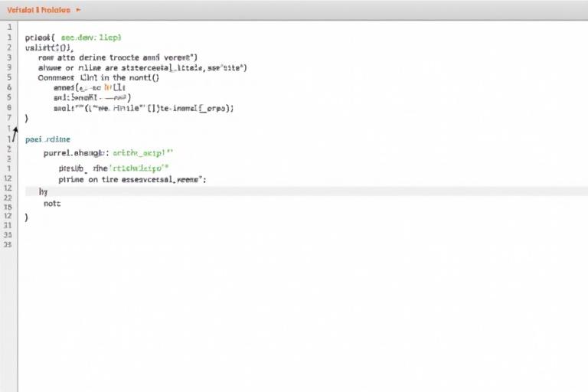
Task: Click the line starting with "ahwe or nline"
Action: [142, 67]
